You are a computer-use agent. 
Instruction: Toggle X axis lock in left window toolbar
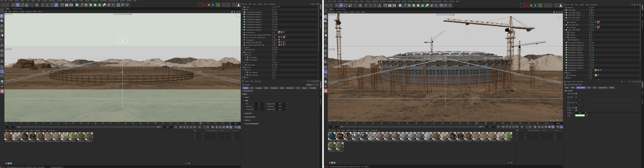43,5
